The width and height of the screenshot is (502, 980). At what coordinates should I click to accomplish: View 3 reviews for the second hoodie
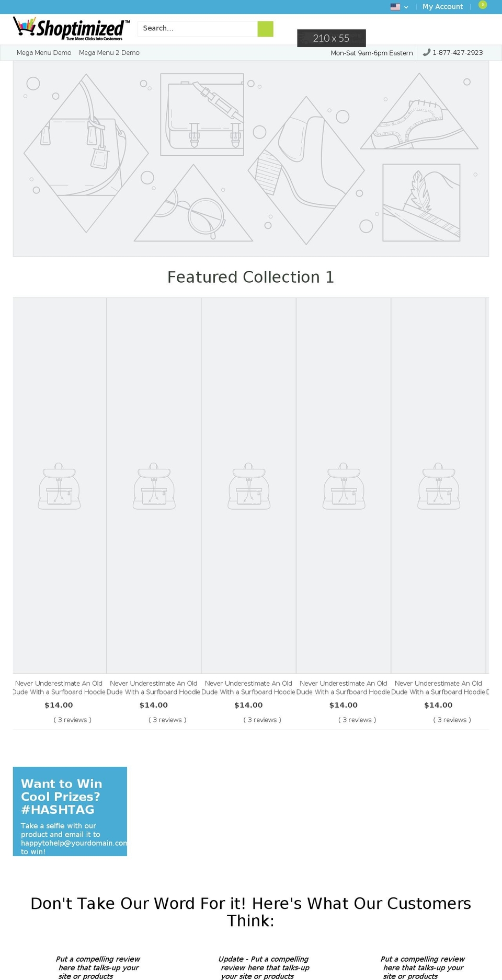167,720
